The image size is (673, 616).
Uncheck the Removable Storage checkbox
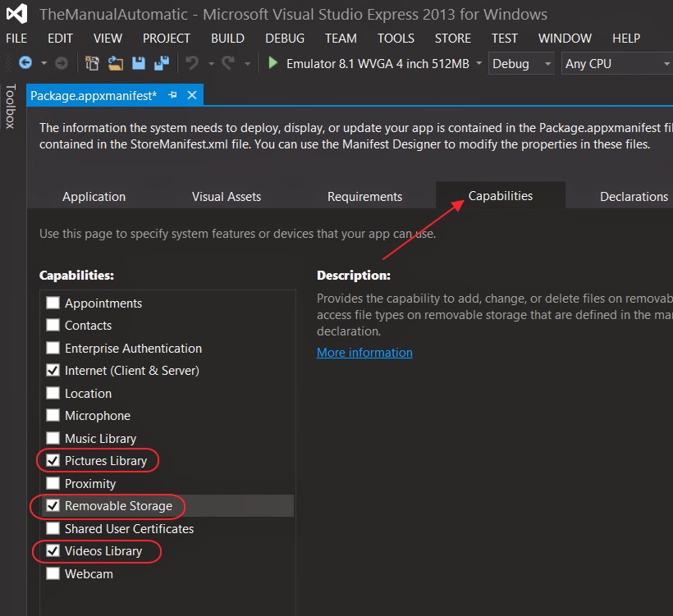pos(53,505)
